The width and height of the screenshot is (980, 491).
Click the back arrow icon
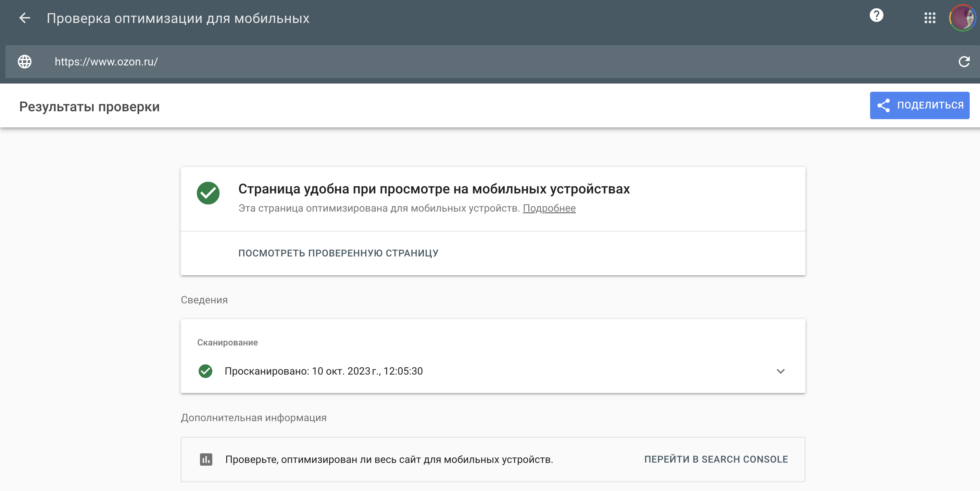(25, 18)
